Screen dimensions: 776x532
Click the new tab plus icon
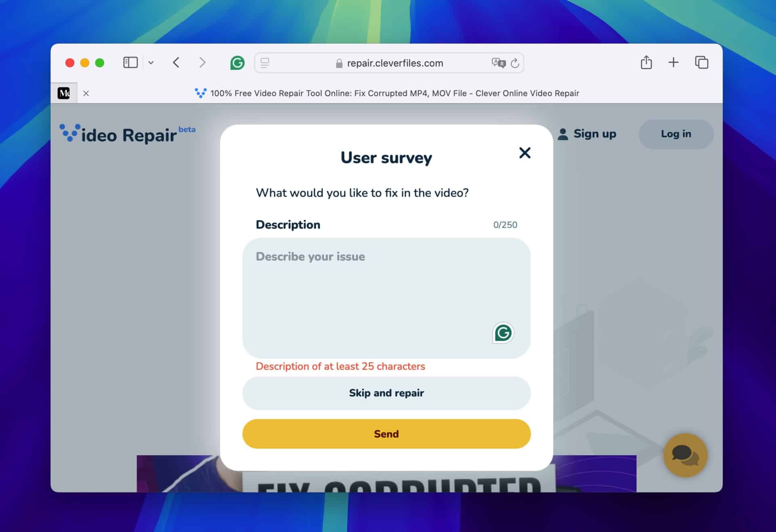point(674,63)
